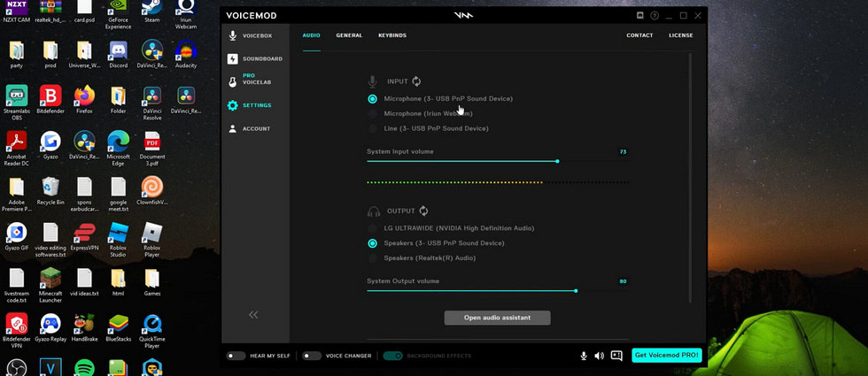Open QuickTime Player desktop shortcut
Viewport: 868px width, 376px height.
(x=152, y=331)
